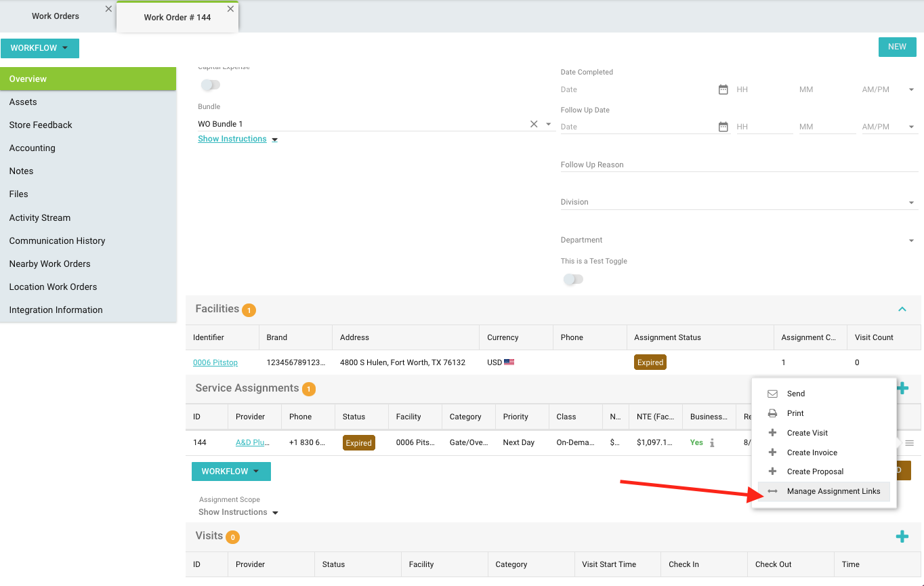This screenshot has height=586, width=924.
Task: Open the service assignment row hamburger menu
Action: pos(909,443)
